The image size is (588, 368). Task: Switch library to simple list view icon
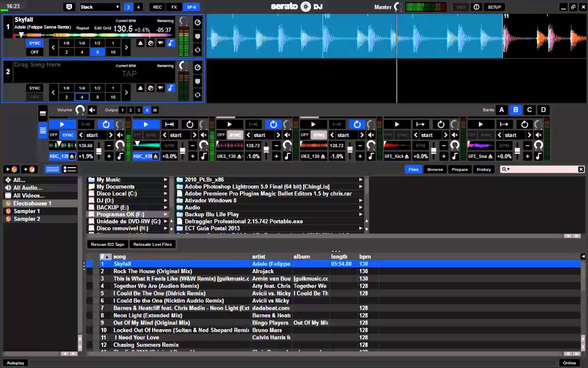pos(53,169)
